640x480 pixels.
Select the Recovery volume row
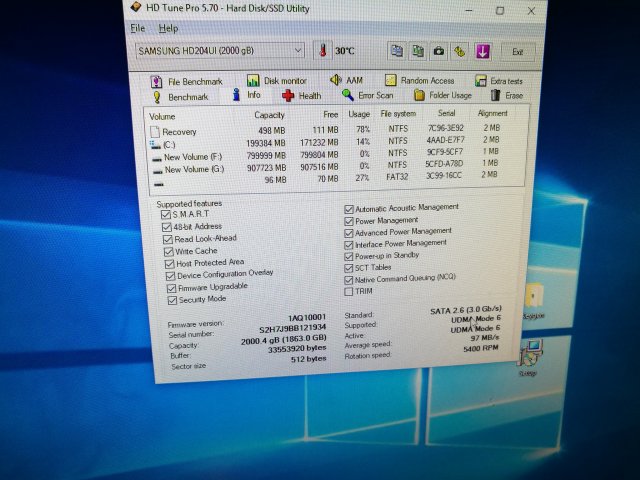(179, 132)
